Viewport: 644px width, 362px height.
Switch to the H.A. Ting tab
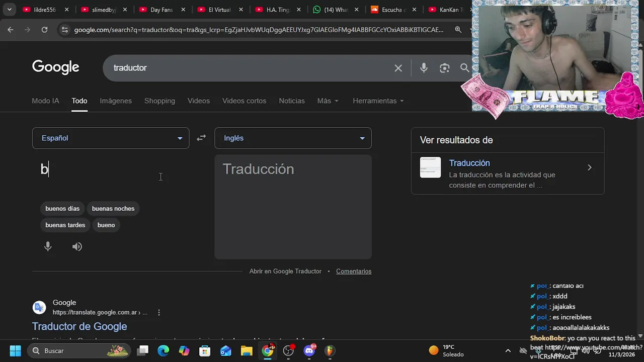278,10
